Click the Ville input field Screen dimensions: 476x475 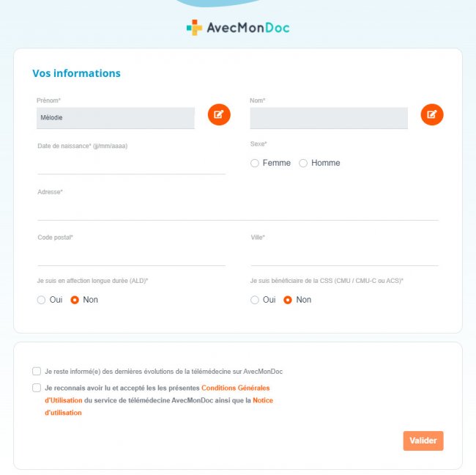click(x=344, y=257)
